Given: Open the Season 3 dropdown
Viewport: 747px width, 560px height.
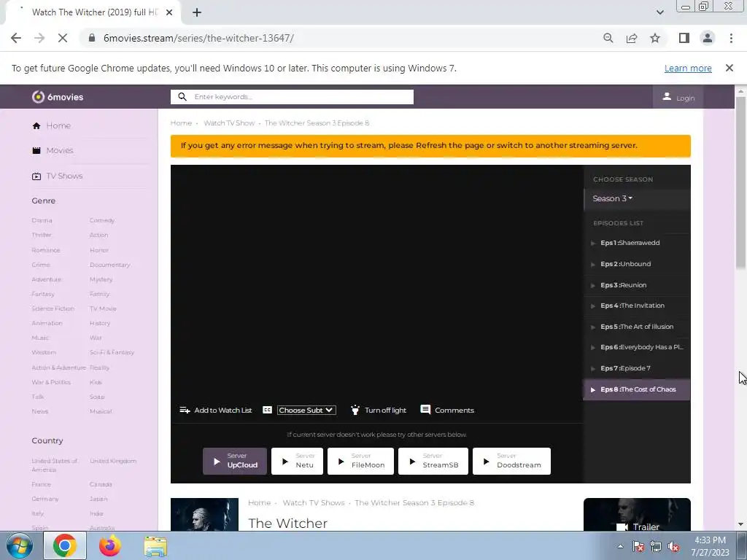Looking at the screenshot, I should pos(612,198).
